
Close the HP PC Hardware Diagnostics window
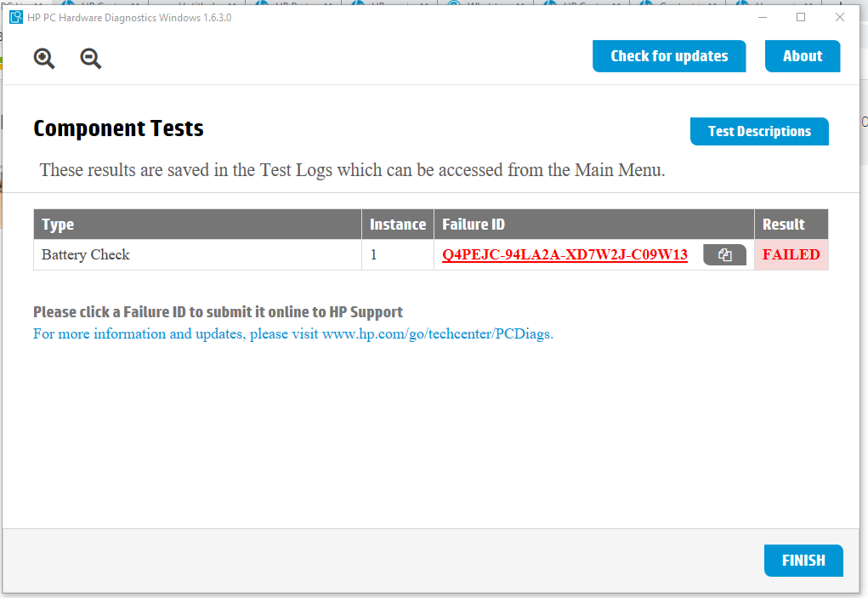pyautogui.click(x=840, y=17)
